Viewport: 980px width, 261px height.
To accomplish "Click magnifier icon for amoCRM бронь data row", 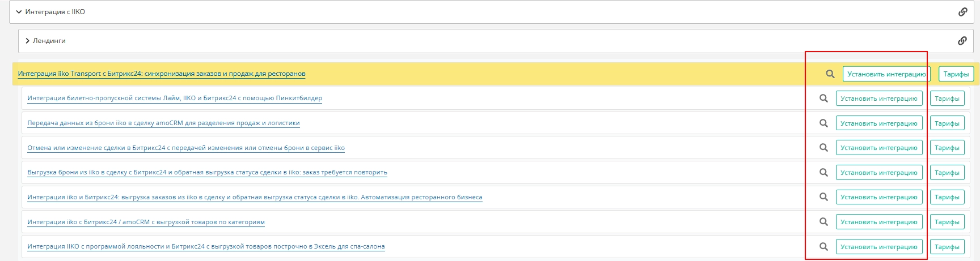I will coord(823,123).
